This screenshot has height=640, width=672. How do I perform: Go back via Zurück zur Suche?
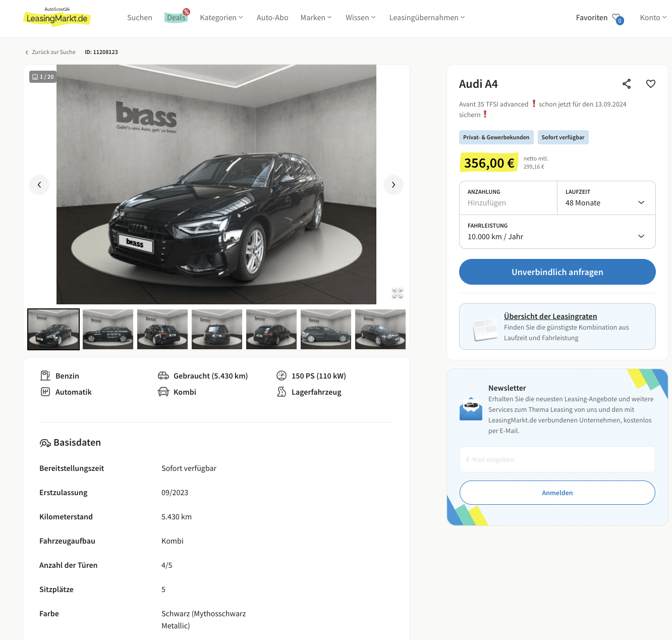50,52
